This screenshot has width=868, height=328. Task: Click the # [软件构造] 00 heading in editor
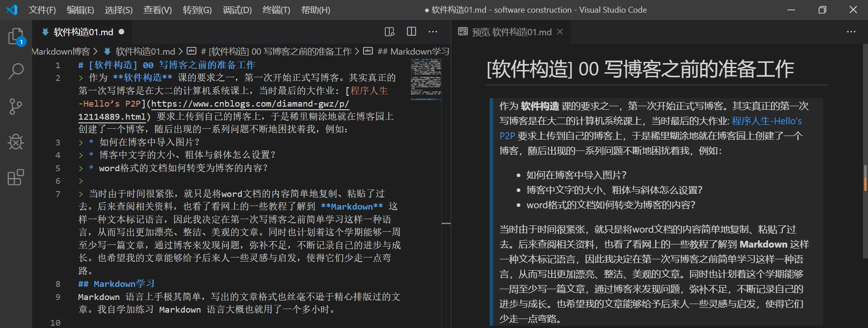coord(167,65)
